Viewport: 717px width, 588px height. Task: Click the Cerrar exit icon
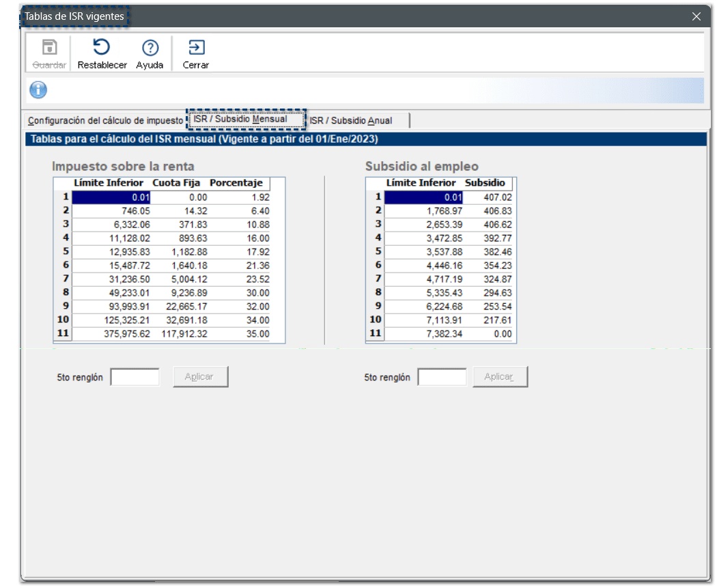tap(196, 48)
